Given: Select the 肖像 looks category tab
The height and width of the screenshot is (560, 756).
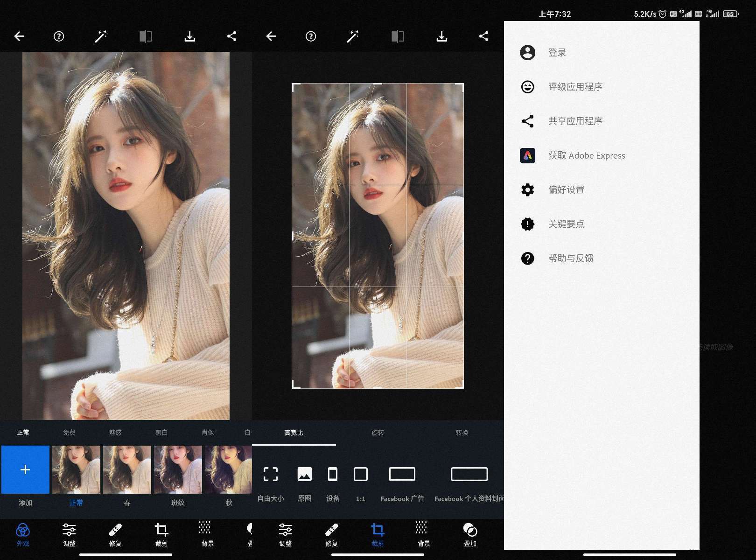Looking at the screenshot, I should (x=208, y=433).
